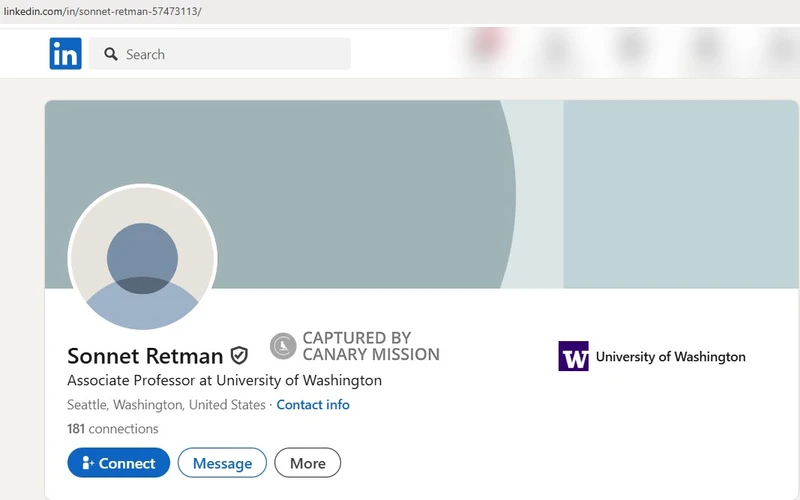Open the Contact info link
Screen dimensions: 800x500
(x=313, y=405)
